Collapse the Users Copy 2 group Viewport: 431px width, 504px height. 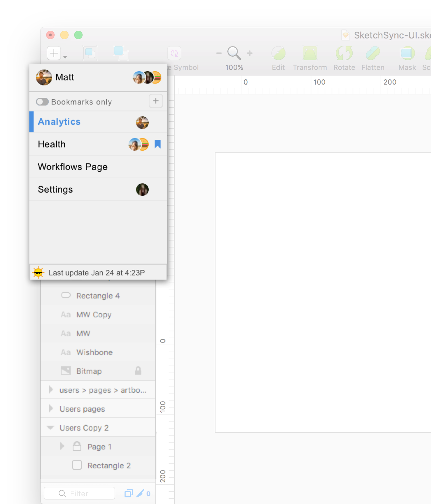click(51, 428)
